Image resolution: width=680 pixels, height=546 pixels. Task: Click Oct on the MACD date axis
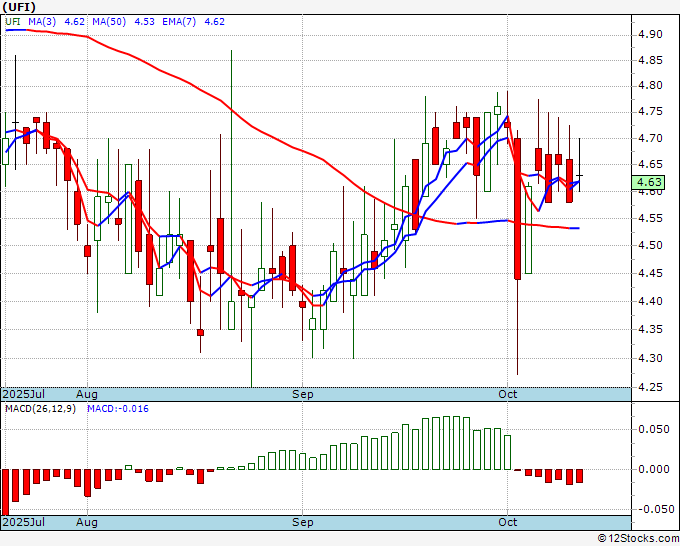point(507,522)
